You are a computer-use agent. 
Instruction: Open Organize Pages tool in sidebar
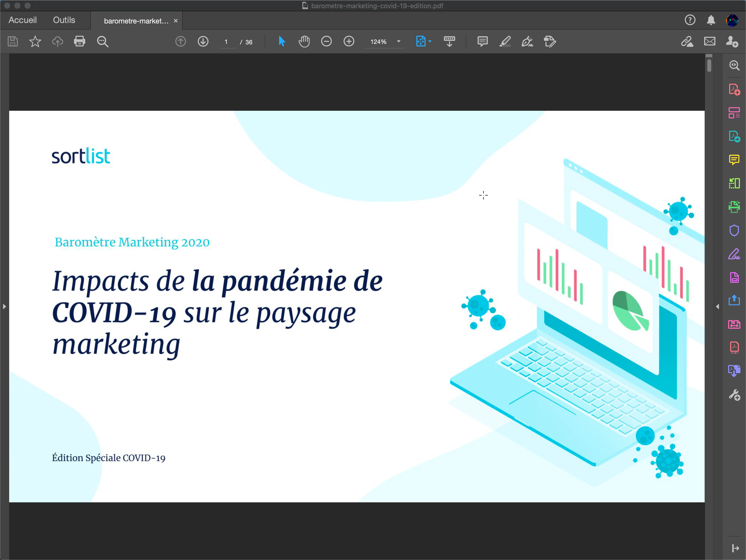coord(734,113)
